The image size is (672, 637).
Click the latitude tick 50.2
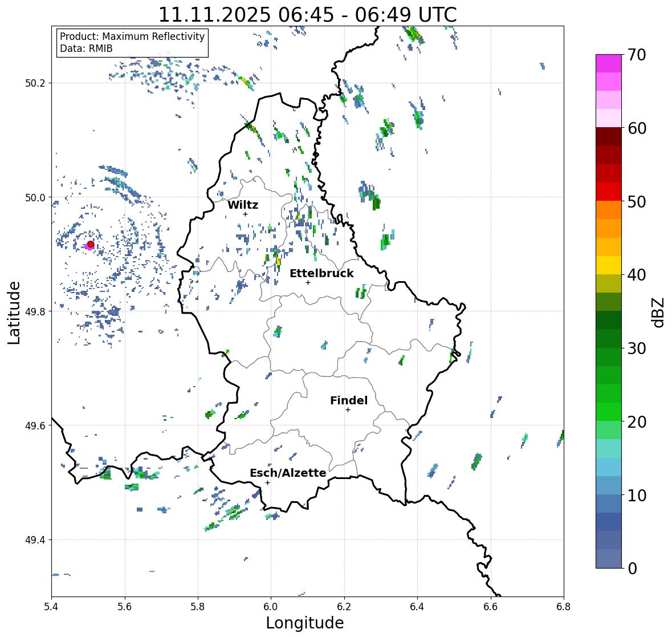tap(35, 83)
